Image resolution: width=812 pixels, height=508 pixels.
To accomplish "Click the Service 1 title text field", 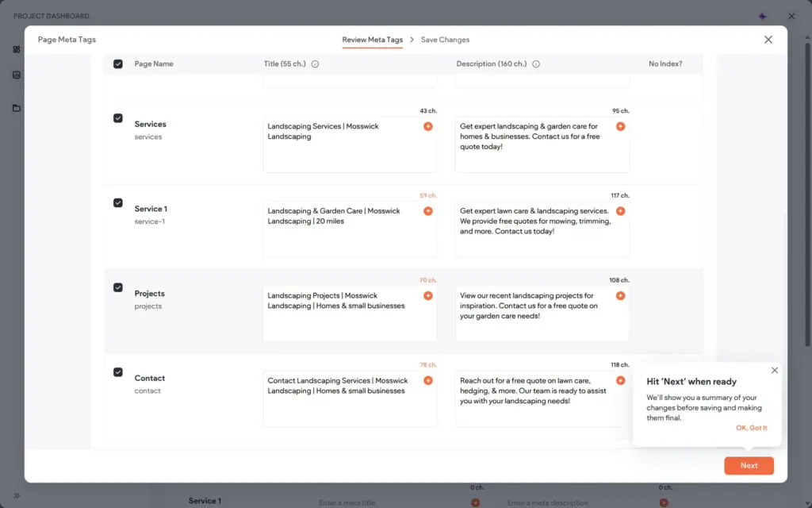I will click(350, 229).
